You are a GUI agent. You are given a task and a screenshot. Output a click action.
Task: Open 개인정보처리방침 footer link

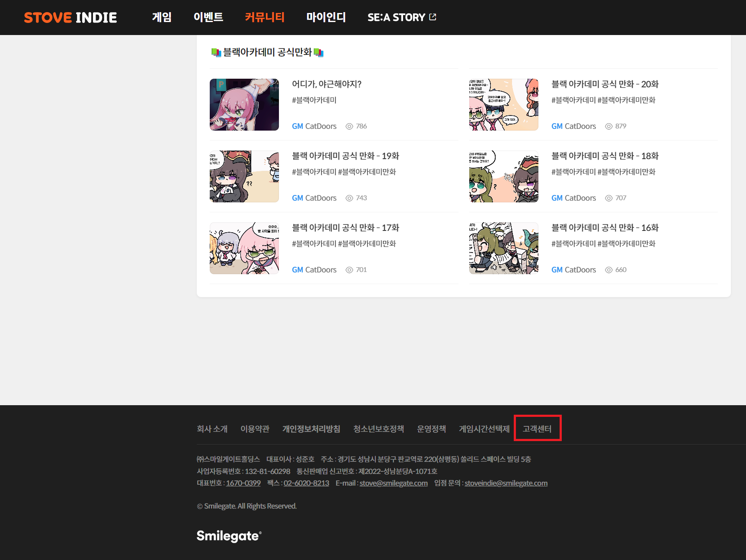coord(311,429)
